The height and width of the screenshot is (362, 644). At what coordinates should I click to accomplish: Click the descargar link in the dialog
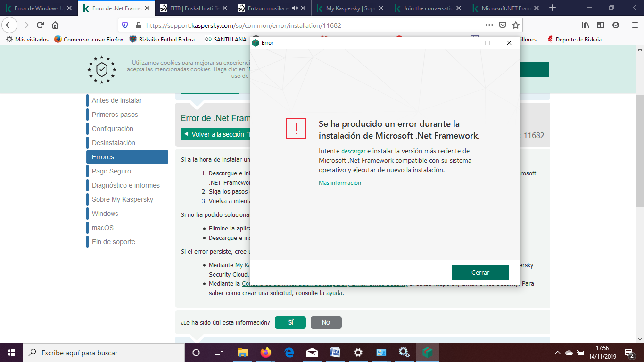(x=353, y=151)
